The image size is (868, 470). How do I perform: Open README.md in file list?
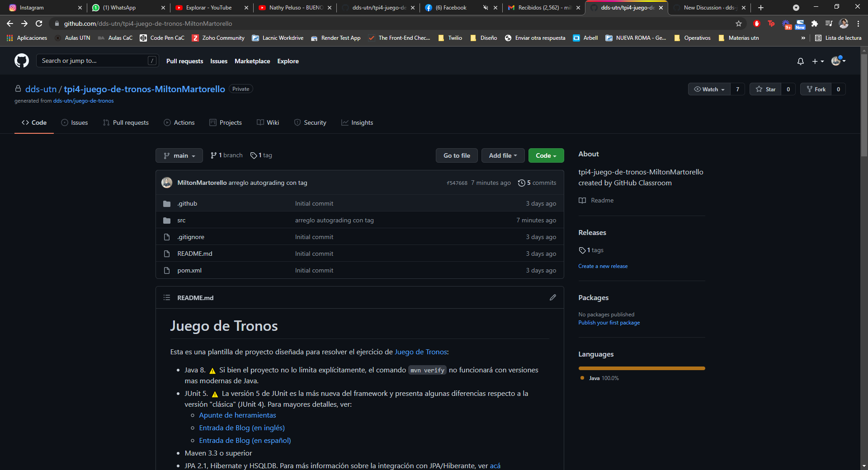(x=195, y=254)
